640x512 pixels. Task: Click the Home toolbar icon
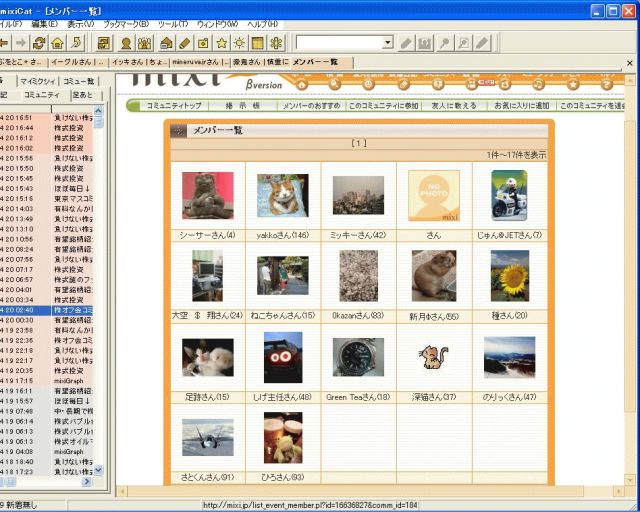pyautogui.click(x=58, y=43)
